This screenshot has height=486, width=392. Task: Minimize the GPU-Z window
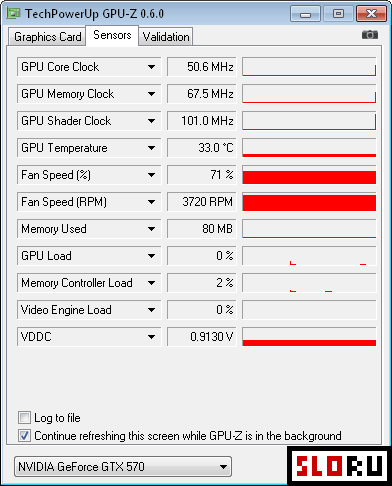coord(305,14)
